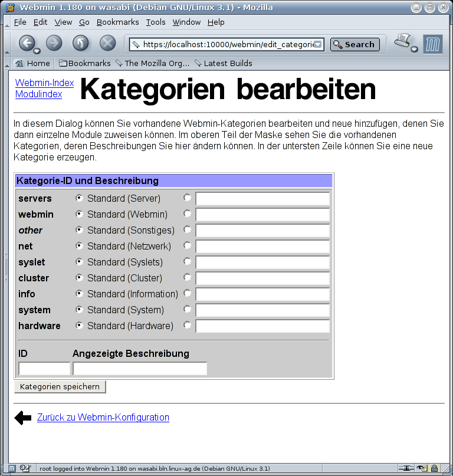Open the Help menu
The width and height of the screenshot is (453, 476).
(216, 22)
